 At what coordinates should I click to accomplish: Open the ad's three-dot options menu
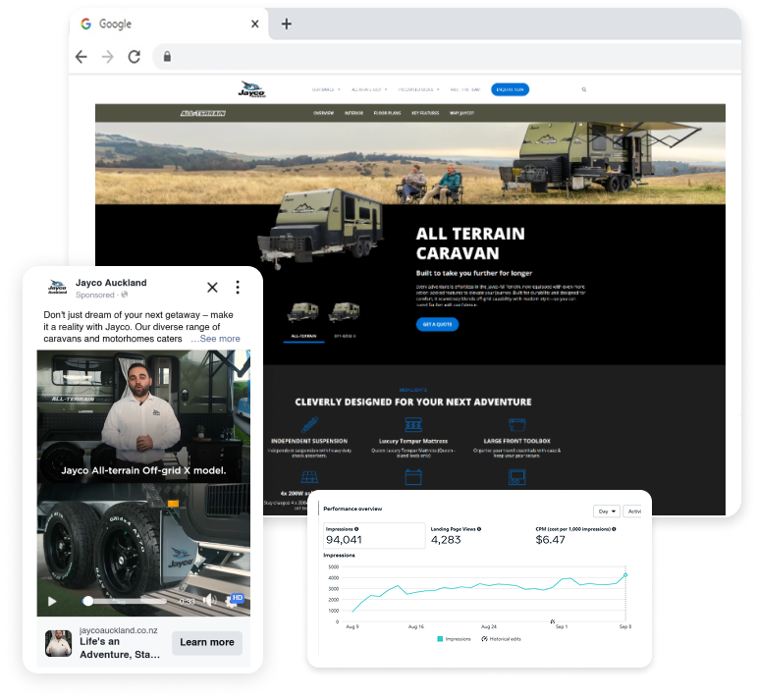(x=238, y=288)
